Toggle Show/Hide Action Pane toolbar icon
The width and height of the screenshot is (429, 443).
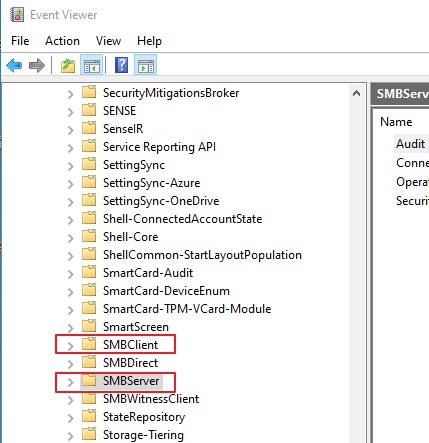(x=146, y=65)
